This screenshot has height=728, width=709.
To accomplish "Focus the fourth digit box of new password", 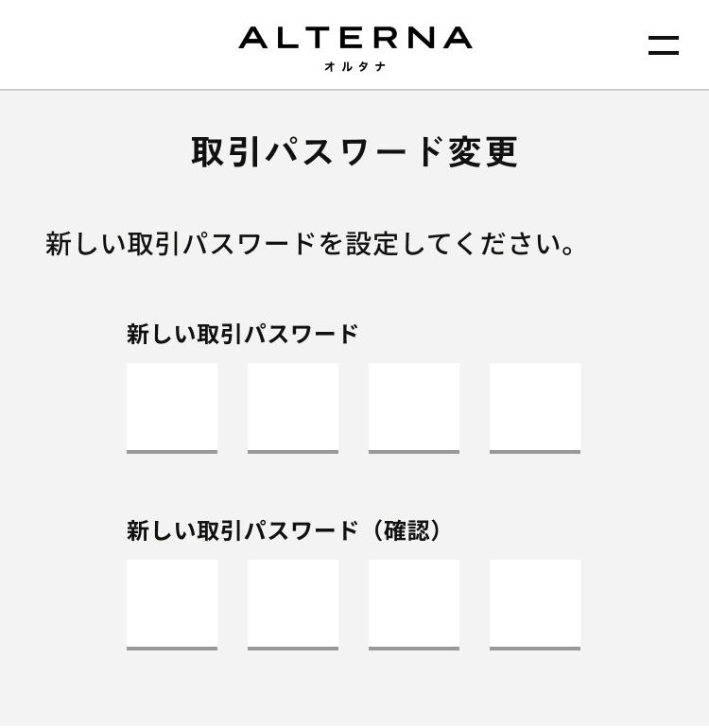I will click(x=535, y=407).
